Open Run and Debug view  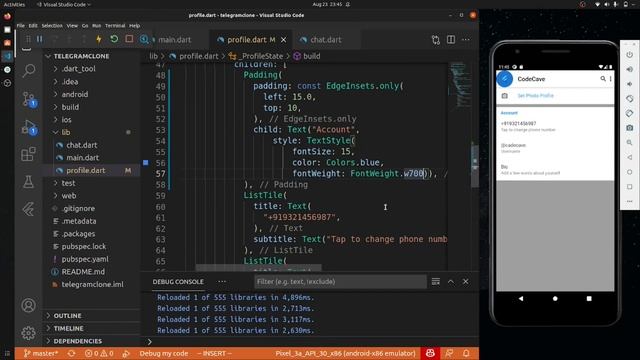(28, 127)
